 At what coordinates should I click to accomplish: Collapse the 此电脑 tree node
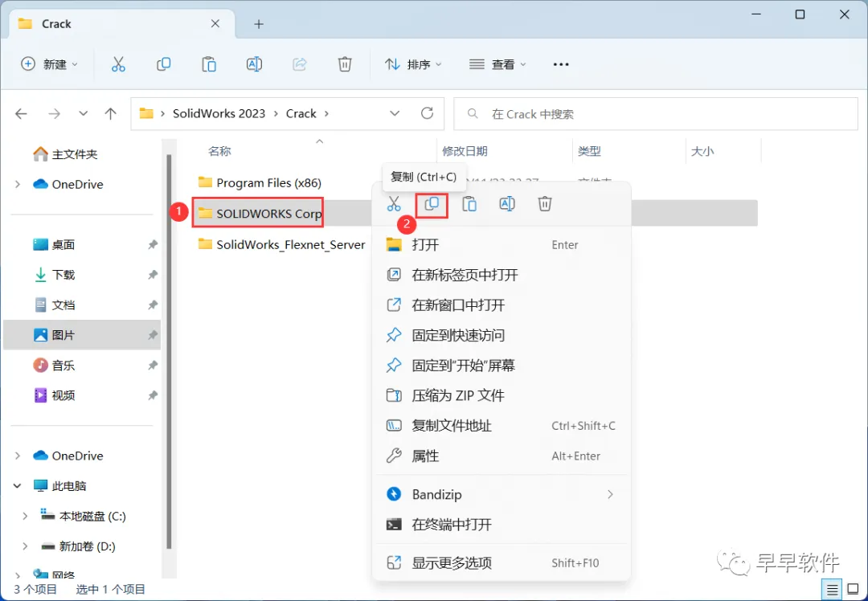[x=18, y=486]
